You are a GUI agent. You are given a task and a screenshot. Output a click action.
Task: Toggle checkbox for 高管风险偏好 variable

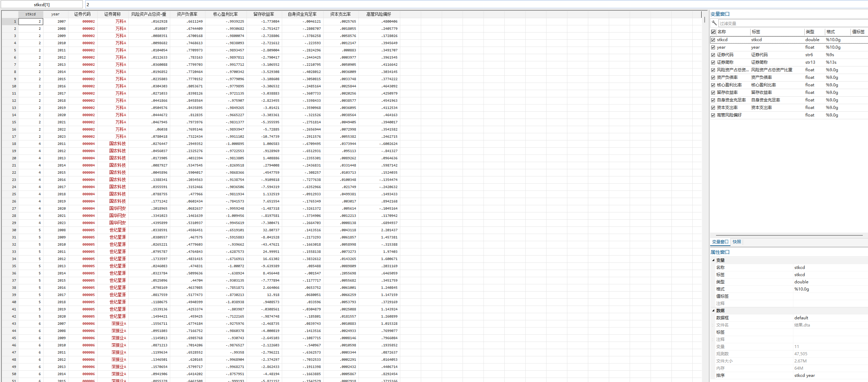click(x=713, y=115)
